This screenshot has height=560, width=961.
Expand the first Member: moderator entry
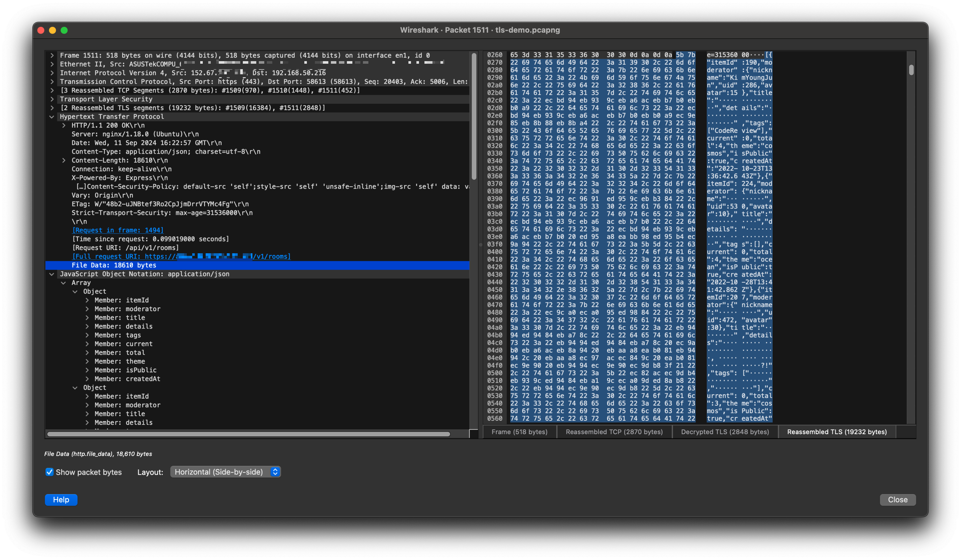pyautogui.click(x=87, y=309)
